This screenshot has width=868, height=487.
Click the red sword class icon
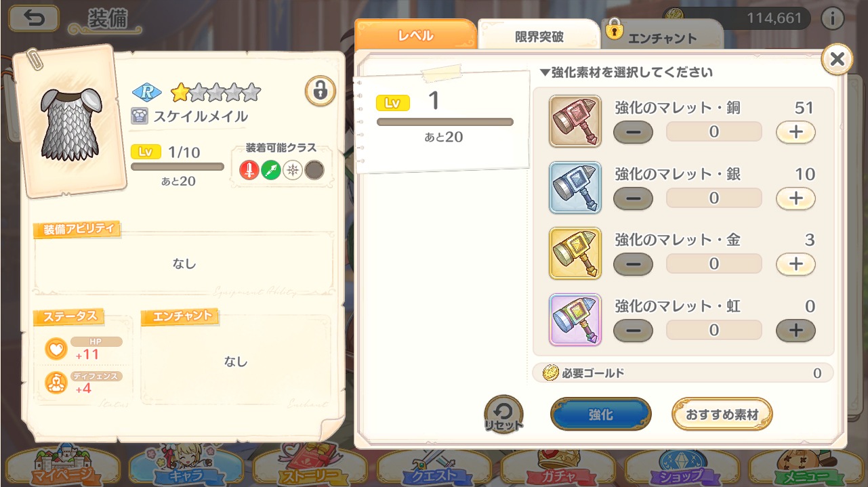[x=249, y=171]
